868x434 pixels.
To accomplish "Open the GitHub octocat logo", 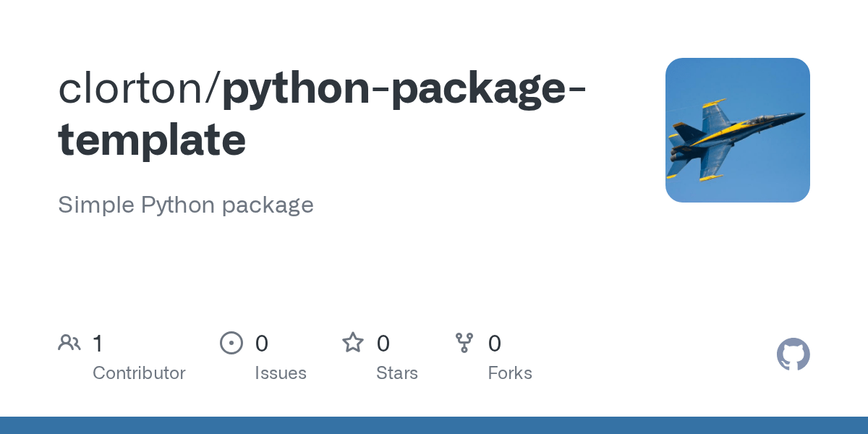I will tap(793, 354).
